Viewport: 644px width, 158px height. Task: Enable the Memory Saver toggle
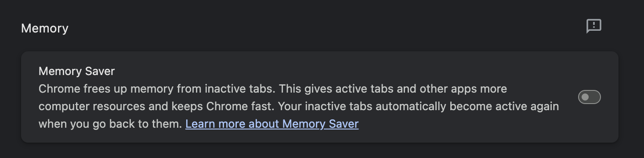tap(589, 97)
